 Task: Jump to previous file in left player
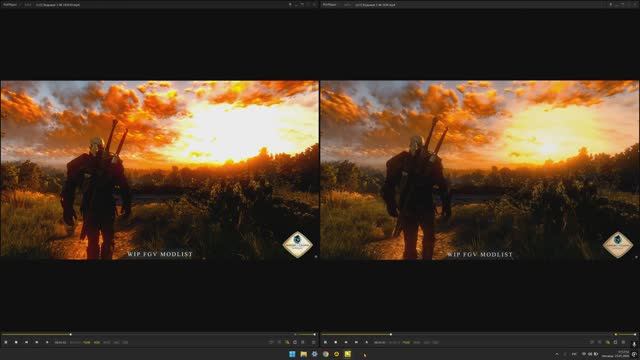point(26,342)
